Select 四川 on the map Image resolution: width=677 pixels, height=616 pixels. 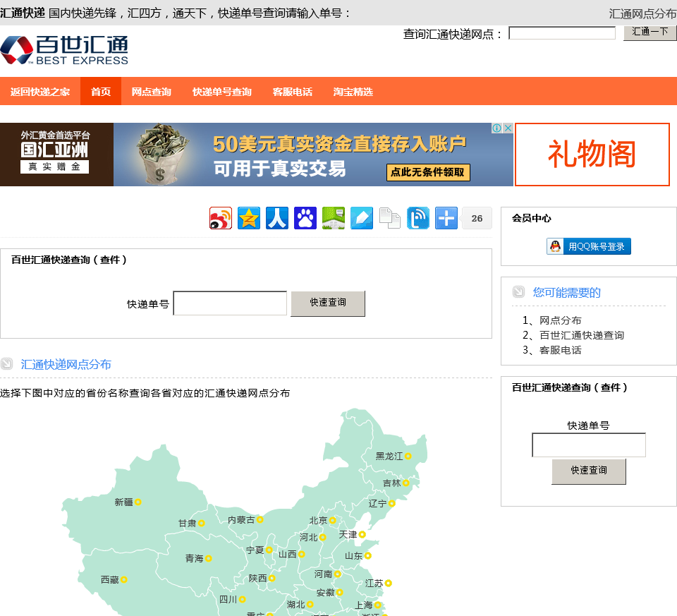pyautogui.click(x=232, y=600)
